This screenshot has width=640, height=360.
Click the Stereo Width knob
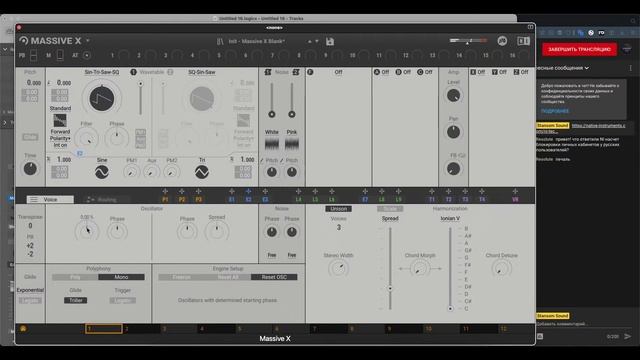pyautogui.click(x=338, y=268)
